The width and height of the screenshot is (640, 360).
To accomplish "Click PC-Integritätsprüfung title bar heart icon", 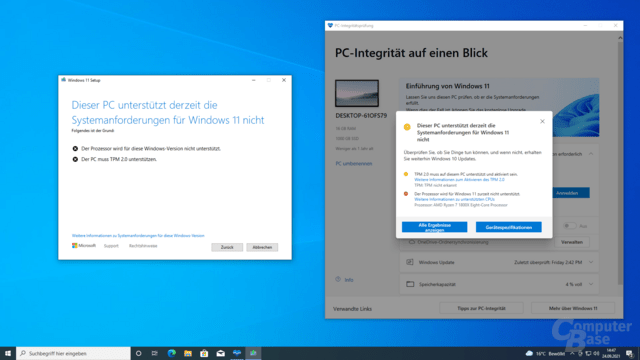I will point(330,25).
